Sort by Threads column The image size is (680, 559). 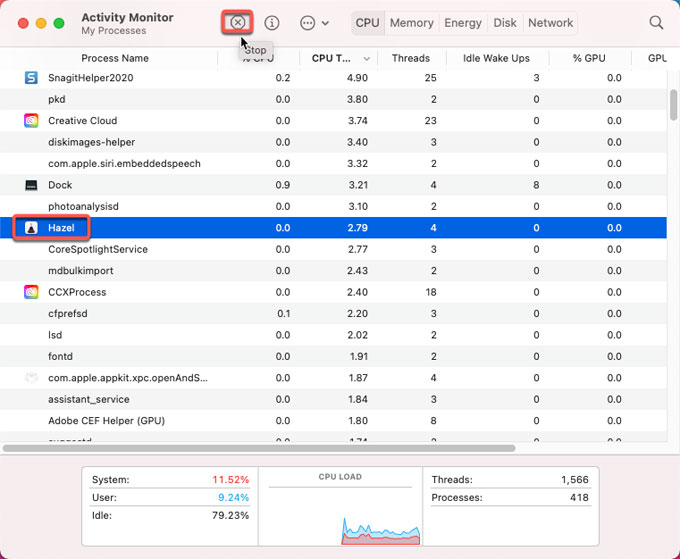tap(411, 58)
